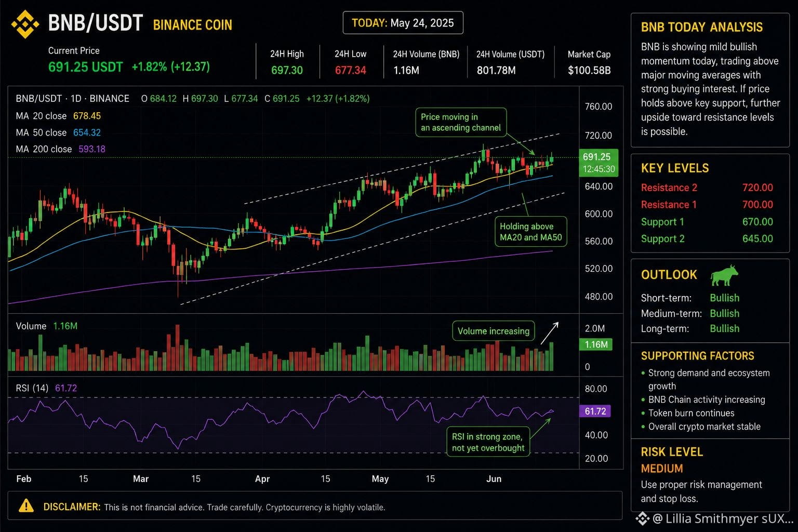Click the green 1.16M tag on the volume axis
The height and width of the screenshot is (532, 798).
click(596, 344)
